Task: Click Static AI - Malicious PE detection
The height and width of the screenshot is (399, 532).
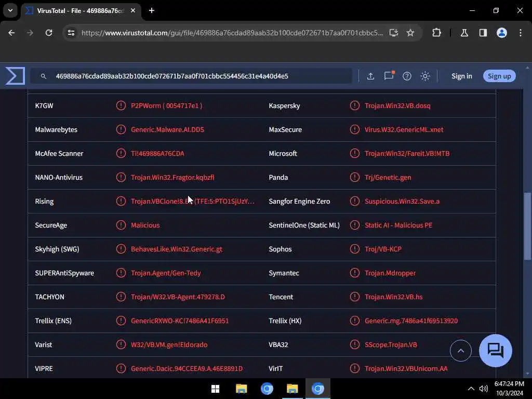Action: click(398, 225)
